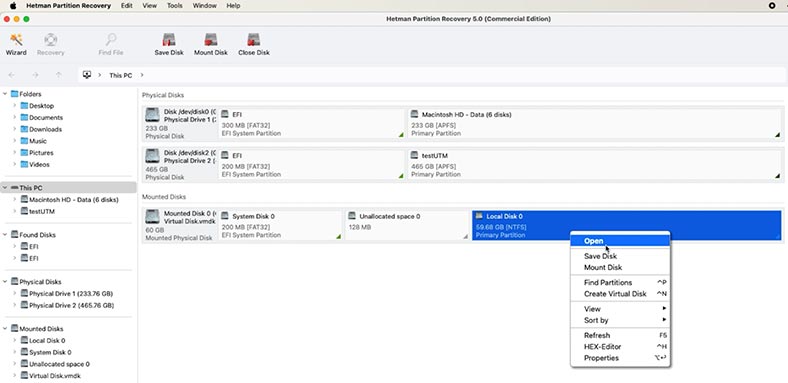Select Mounted Disk 0 Virtual Disk.vmdk icon
788x383 pixels.
tap(152, 217)
